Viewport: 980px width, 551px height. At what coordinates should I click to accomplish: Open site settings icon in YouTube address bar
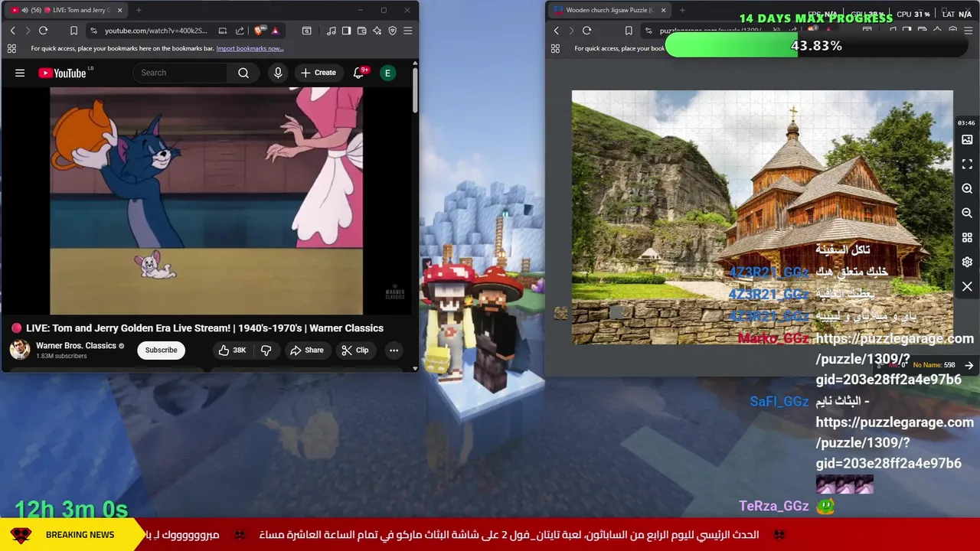93,31
